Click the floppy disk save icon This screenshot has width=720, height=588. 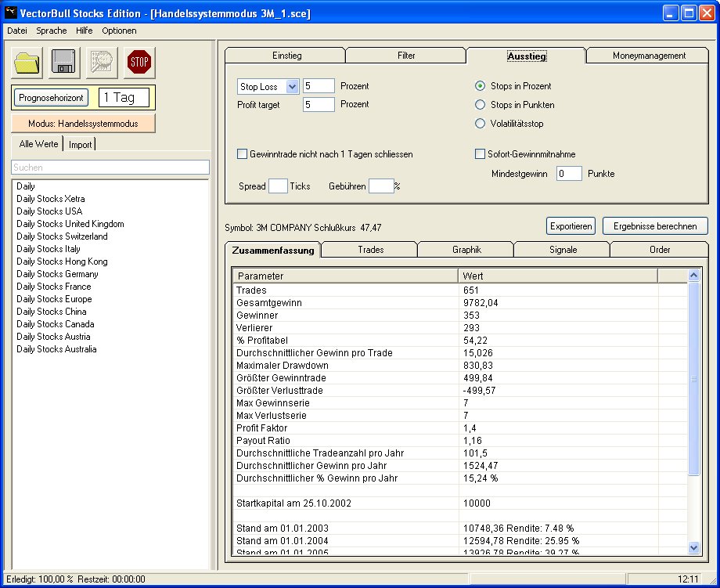(65, 62)
